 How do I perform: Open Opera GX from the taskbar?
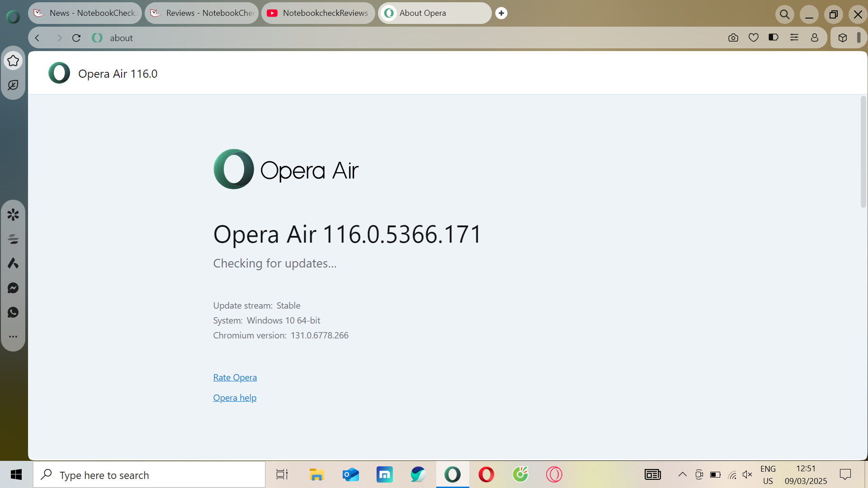pyautogui.click(x=554, y=474)
